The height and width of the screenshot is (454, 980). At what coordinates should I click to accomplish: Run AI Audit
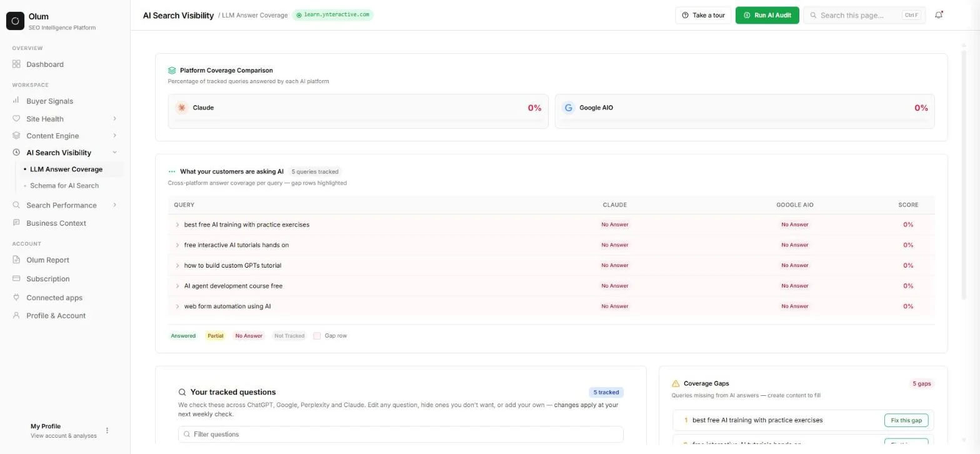[x=767, y=15]
